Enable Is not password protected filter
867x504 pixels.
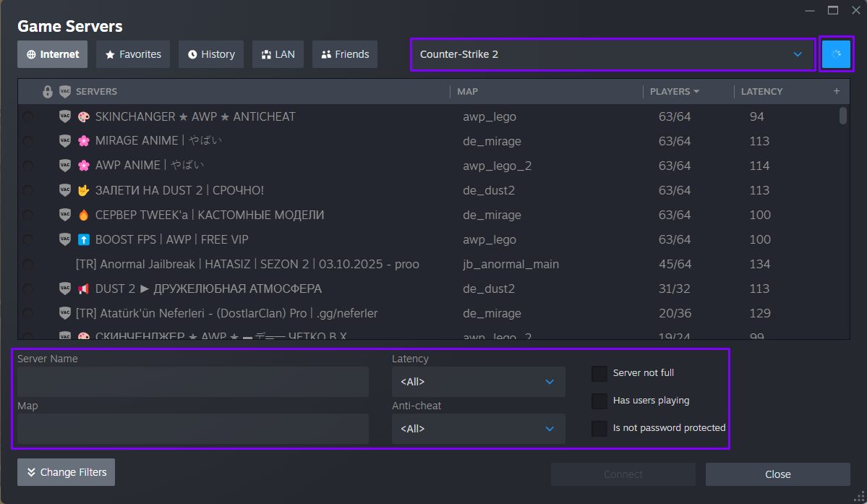[x=599, y=428]
